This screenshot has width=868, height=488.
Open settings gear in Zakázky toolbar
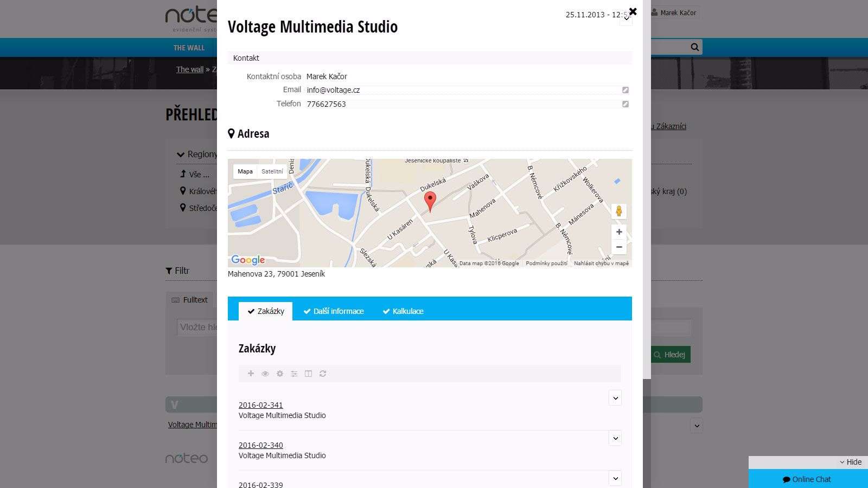coord(280,374)
